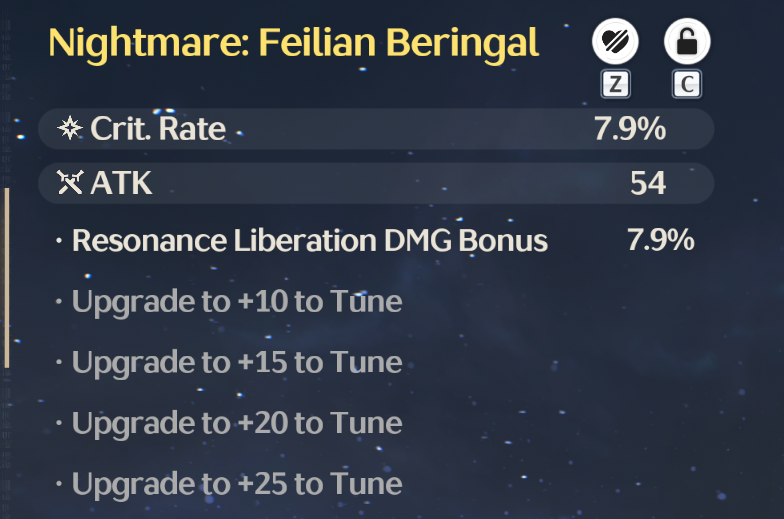Click the Resonance Liberation 7.9% value
Screen dimensions: 784x519
click(x=660, y=240)
